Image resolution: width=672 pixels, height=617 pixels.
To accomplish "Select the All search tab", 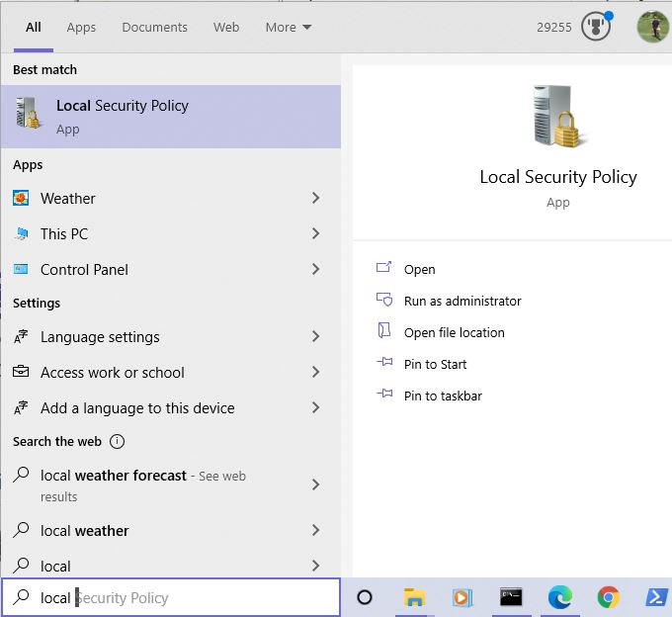I will [34, 27].
